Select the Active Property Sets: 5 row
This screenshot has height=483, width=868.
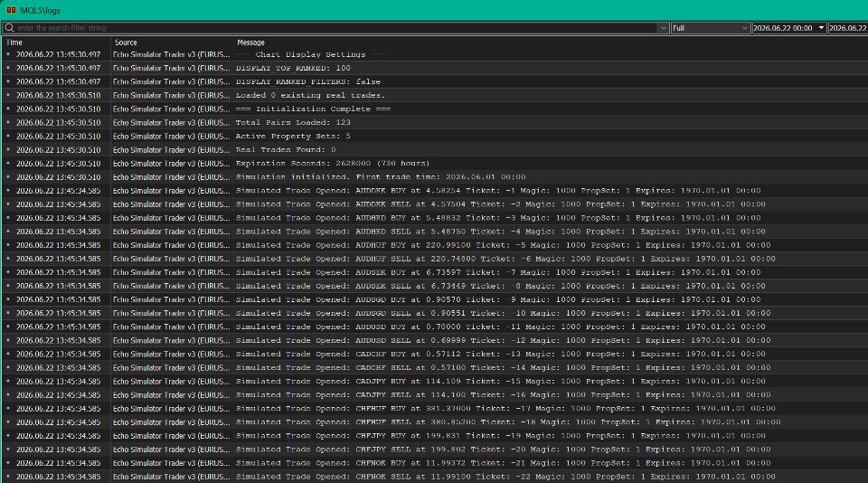(x=434, y=137)
